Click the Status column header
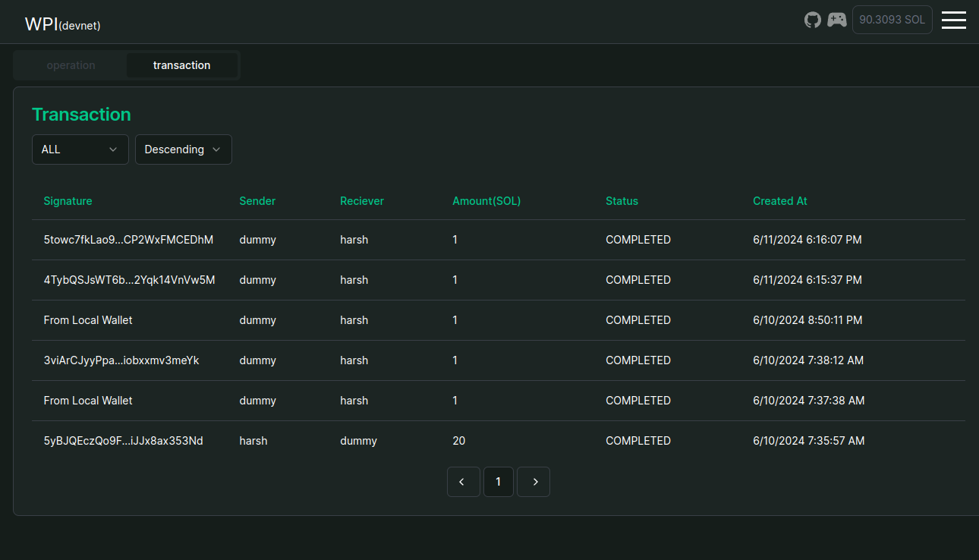979x560 pixels. point(622,201)
